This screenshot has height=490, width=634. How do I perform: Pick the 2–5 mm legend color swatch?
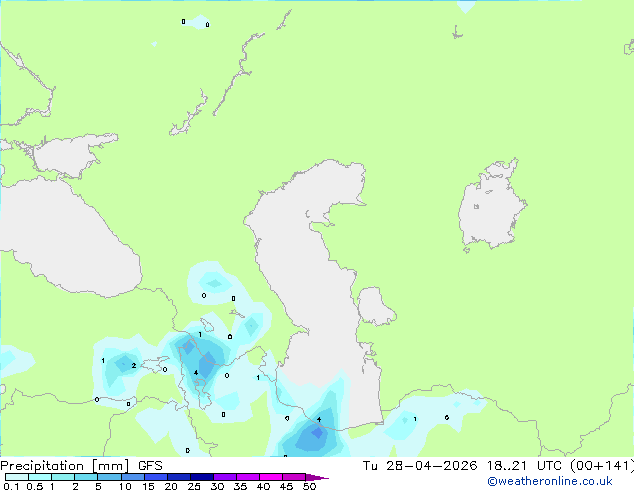[86, 477]
